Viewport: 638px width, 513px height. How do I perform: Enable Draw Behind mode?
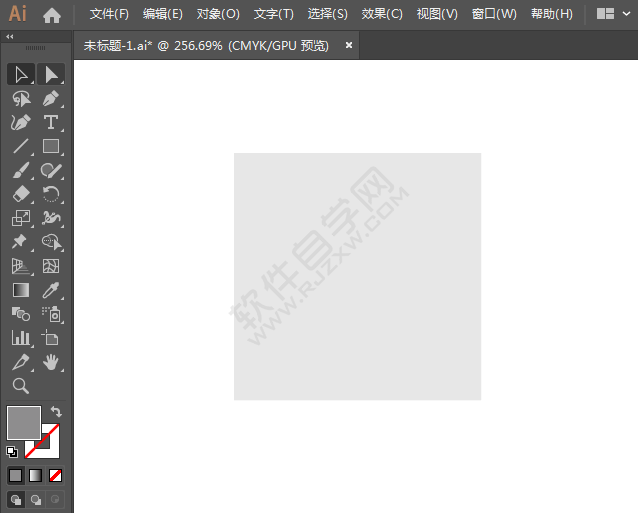point(36,499)
